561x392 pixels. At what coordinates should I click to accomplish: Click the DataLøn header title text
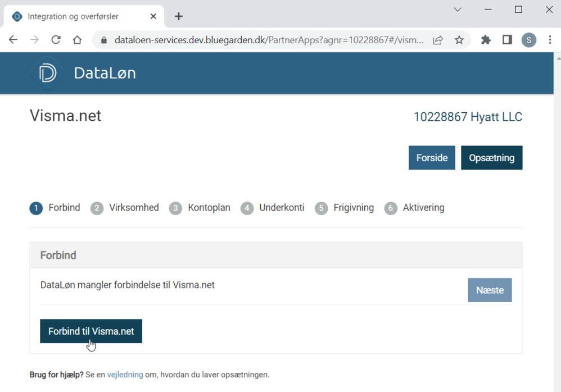coord(105,73)
